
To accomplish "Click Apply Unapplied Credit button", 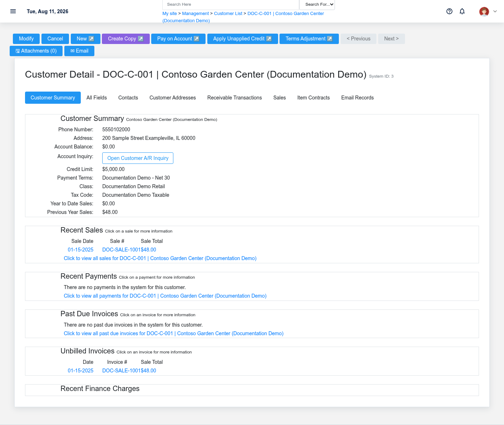I will 242,39.
